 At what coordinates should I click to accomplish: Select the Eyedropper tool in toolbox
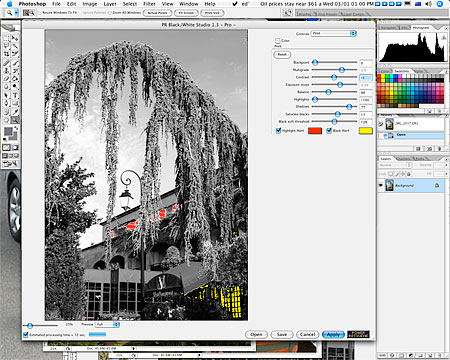click(15, 112)
